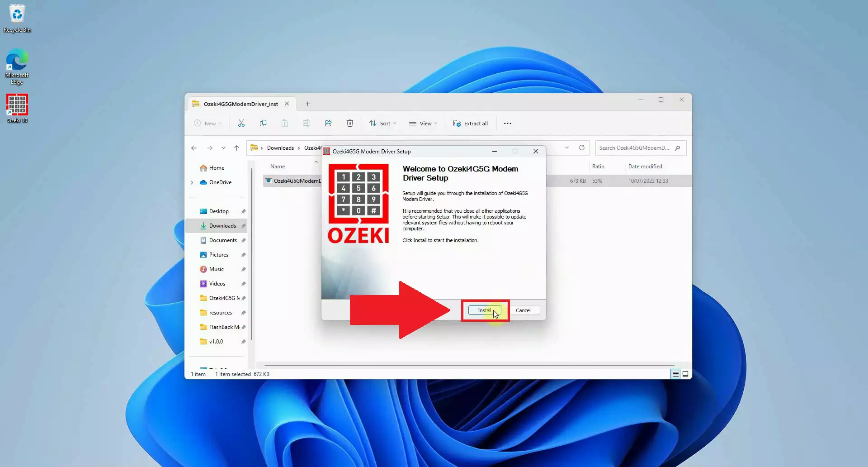This screenshot has width=868, height=467.
Task: Open the Sort dropdown menu
Action: pos(383,124)
